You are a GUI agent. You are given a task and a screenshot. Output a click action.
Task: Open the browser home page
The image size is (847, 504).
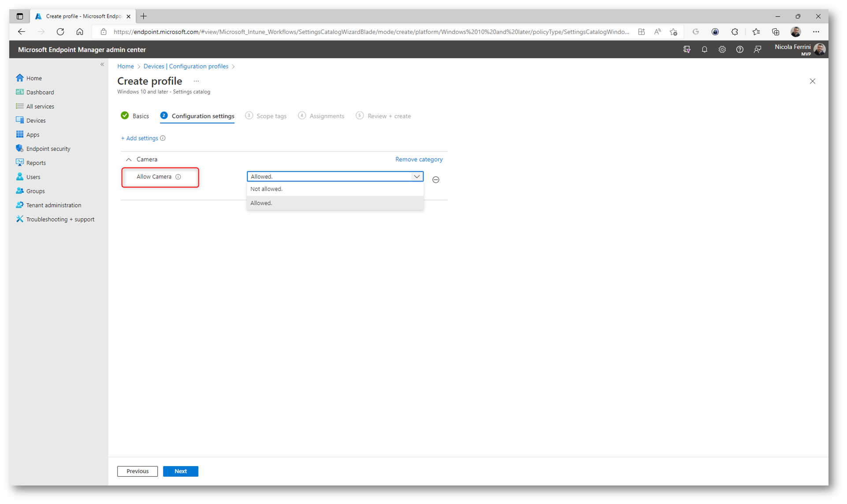(x=80, y=32)
